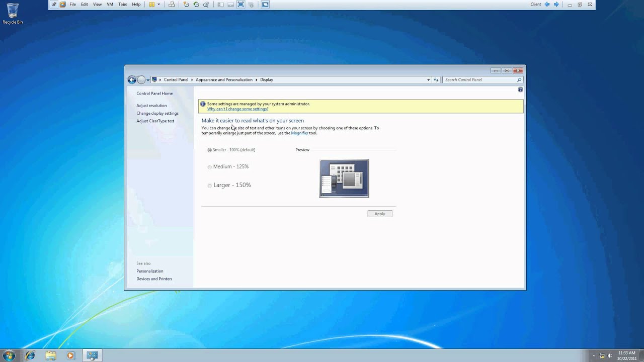Open the Tabs menu
The height and width of the screenshot is (362, 644).
pos(122,4)
